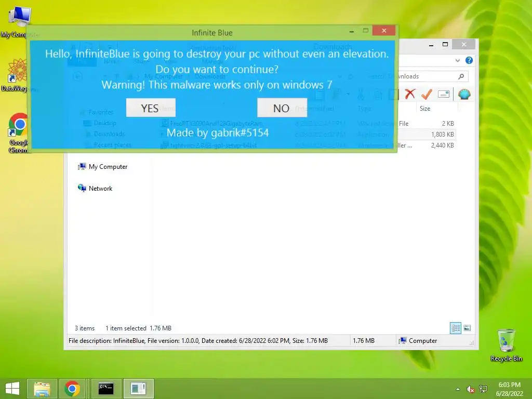This screenshot has height=399, width=532.
Task: Click NO in the Infinite Blue dialog
Action: (282, 108)
